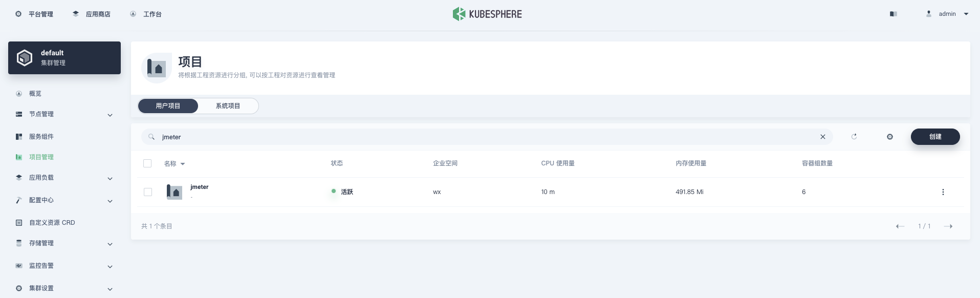Click the KubeSphere logo
Viewport: 980px width, 298px height.
click(x=487, y=14)
